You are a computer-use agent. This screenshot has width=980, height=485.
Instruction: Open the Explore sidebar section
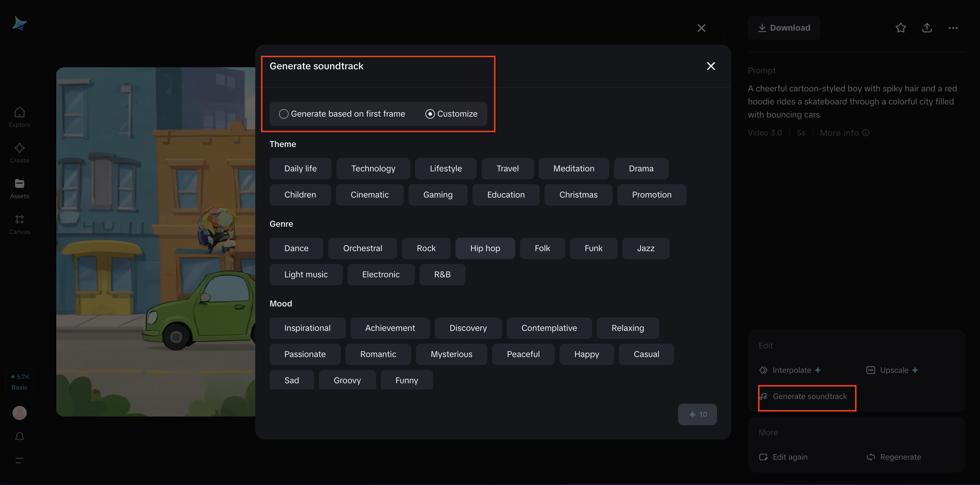tap(19, 117)
